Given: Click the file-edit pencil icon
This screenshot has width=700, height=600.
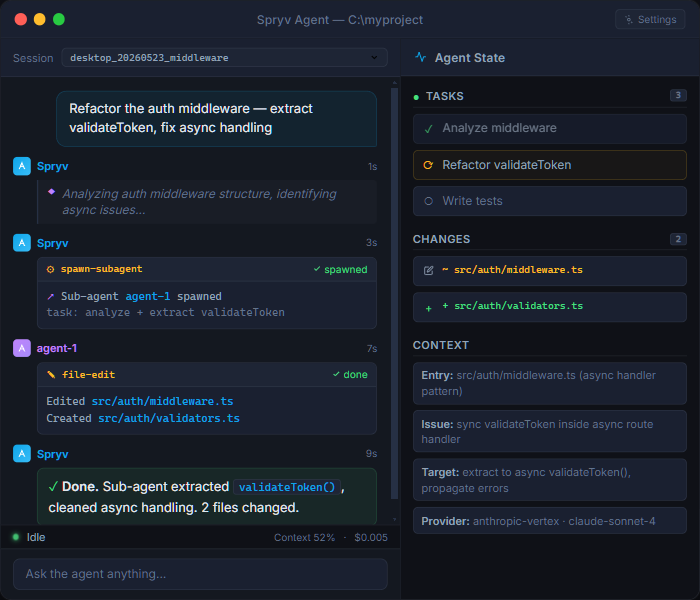Looking at the screenshot, I should 51,375.
